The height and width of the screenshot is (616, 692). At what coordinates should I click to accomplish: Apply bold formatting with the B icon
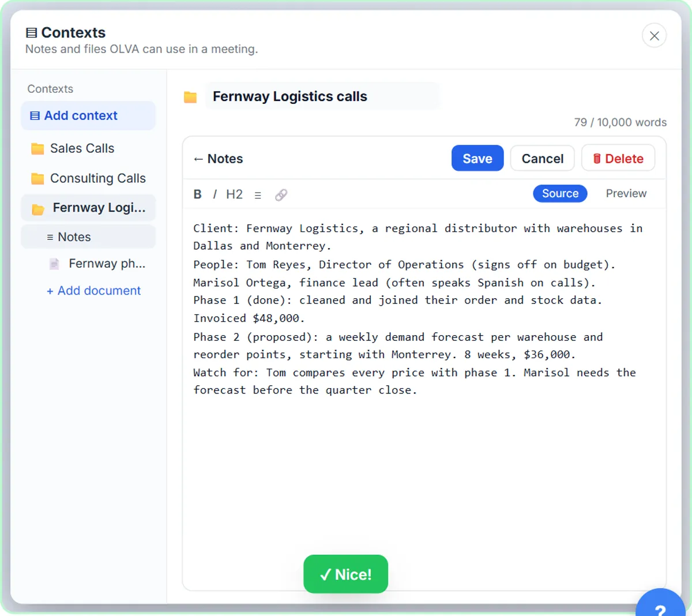point(197,194)
